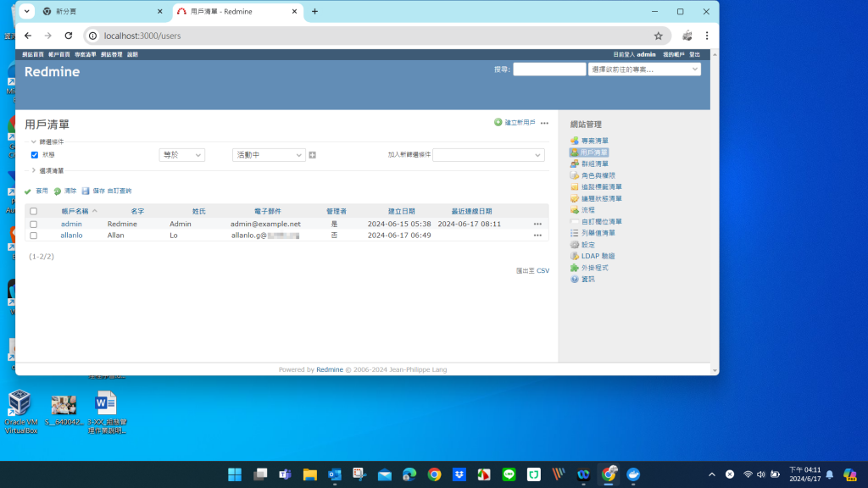The width and height of the screenshot is (868, 488).
Task: Open 專案清單 in top menu
Action: 86,54
